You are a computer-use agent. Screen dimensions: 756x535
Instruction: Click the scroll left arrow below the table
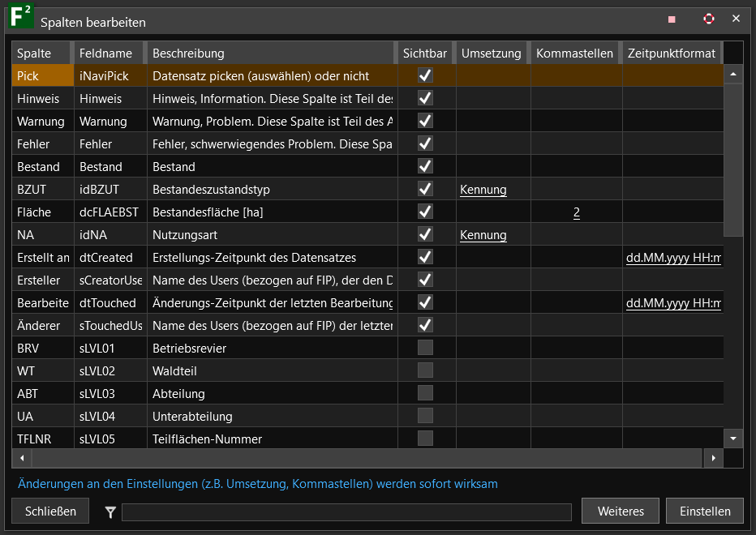22,458
